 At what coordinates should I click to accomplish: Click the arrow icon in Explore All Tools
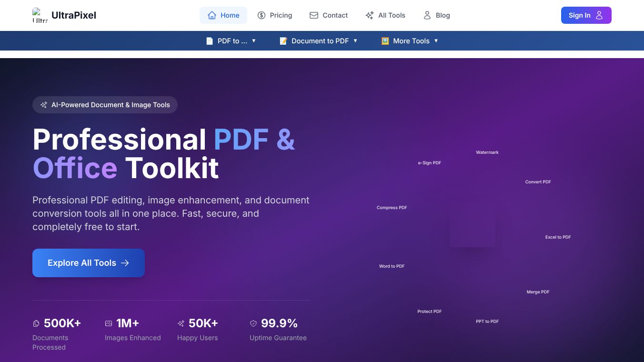[x=125, y=263]
